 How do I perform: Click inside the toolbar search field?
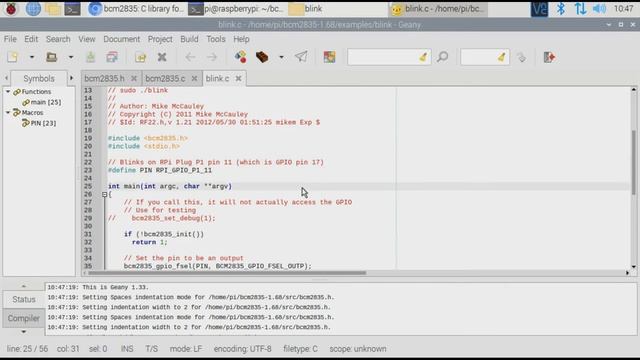383,57
